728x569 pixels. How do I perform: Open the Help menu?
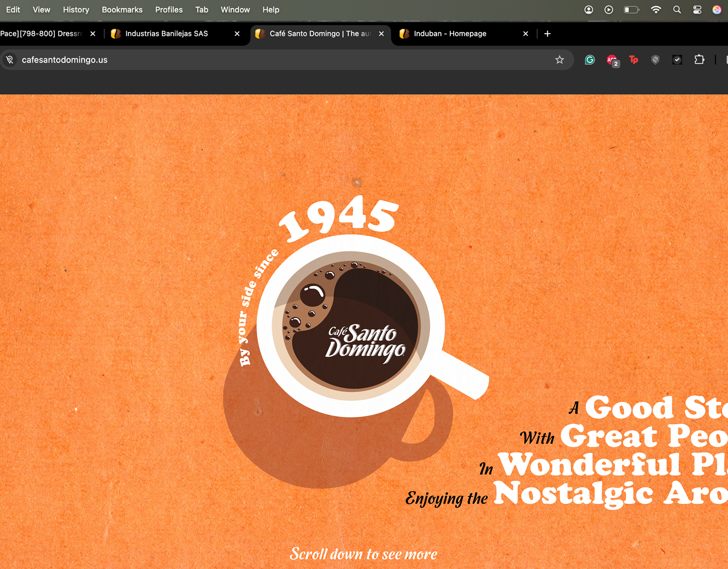(x=271, y=9)
